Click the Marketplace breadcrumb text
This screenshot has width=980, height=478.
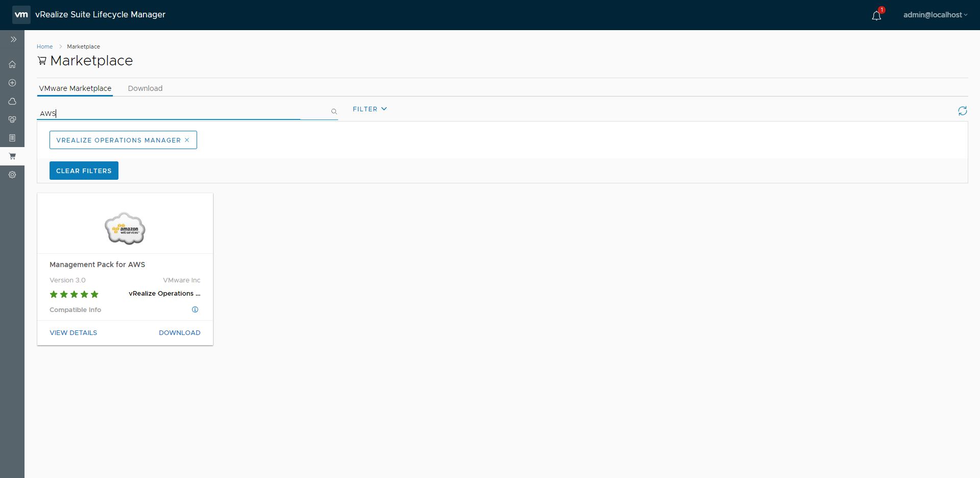coord(83,46)
